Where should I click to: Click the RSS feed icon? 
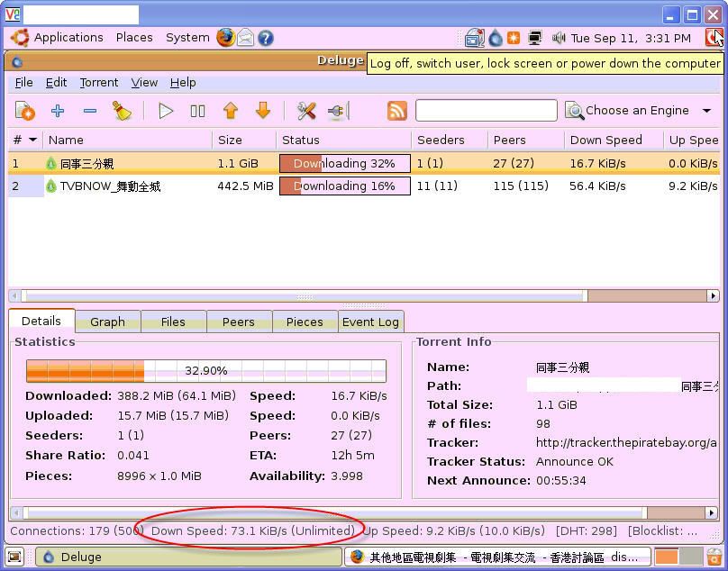point(396,110)
